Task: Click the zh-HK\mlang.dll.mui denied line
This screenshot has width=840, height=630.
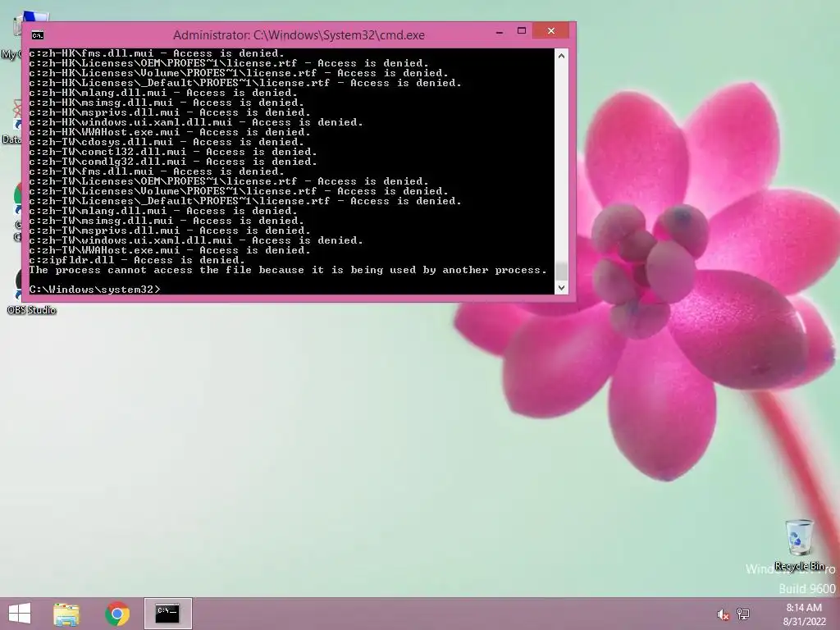Action: (x=163, y=93)
